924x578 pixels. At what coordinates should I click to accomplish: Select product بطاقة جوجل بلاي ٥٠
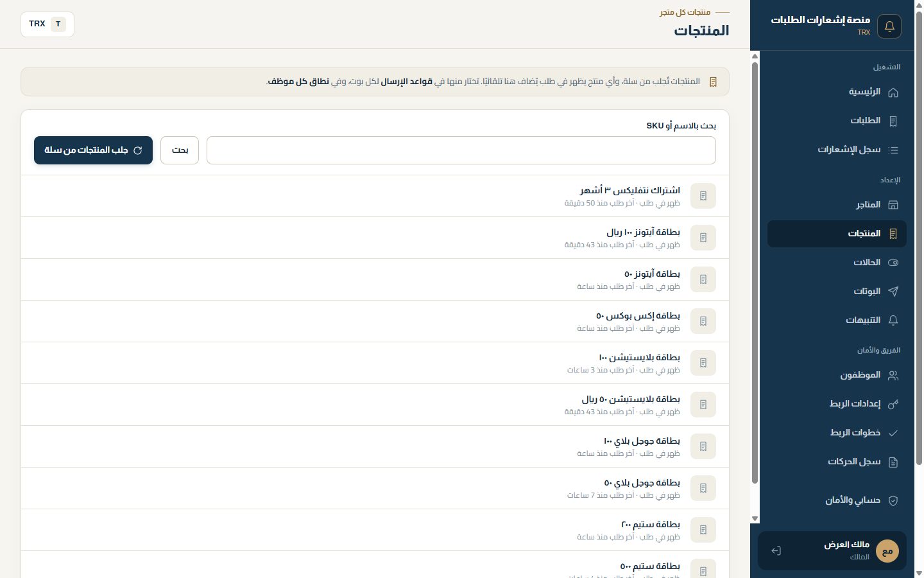click(x=375, y=488)
